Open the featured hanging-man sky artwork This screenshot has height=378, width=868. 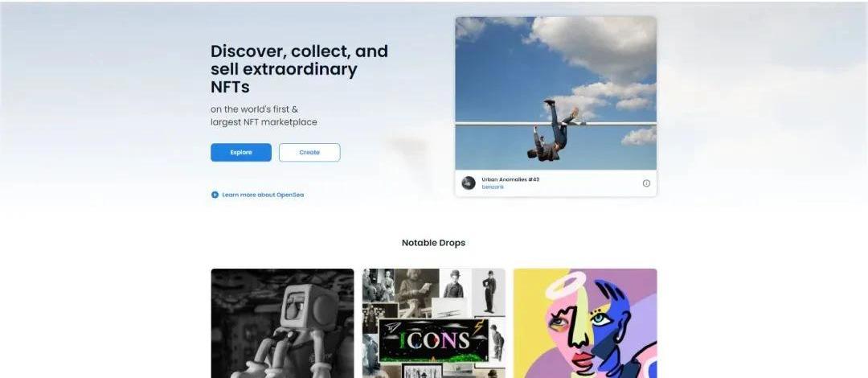tap(556, 93)
